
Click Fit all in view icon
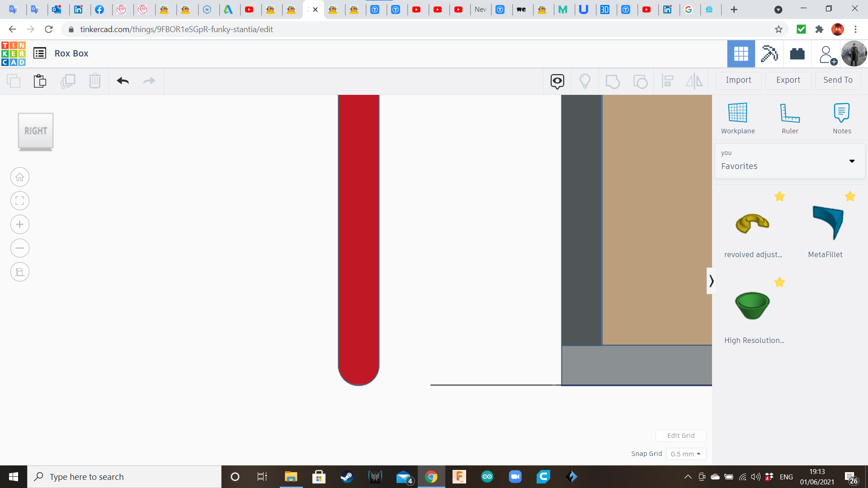tap(20, 201)
